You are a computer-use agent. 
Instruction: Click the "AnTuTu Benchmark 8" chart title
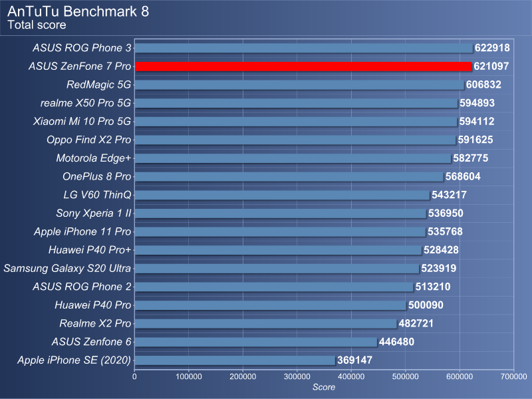[78, 11]
